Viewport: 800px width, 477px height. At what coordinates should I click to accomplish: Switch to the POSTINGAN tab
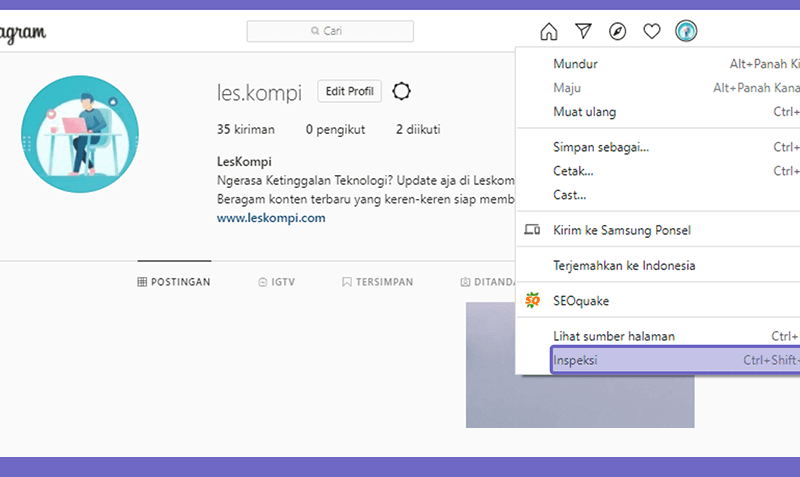174,282
